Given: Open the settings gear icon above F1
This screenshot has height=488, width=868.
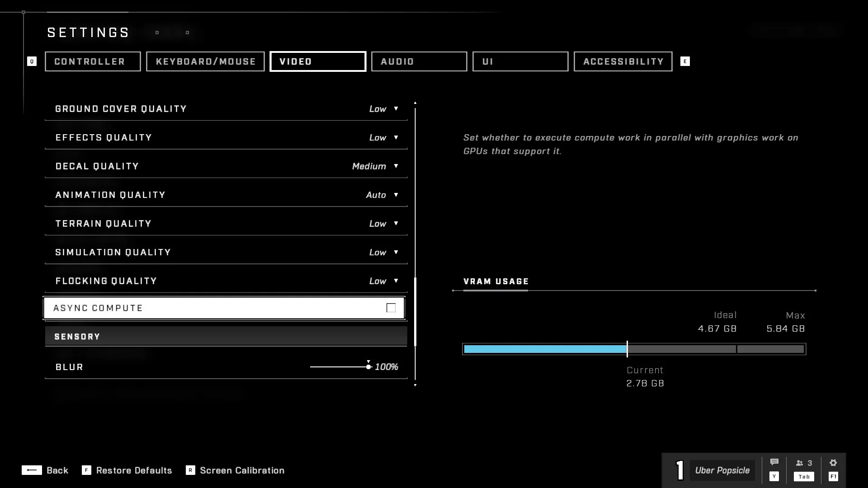Looking at the screenshot, I should 833,463.
